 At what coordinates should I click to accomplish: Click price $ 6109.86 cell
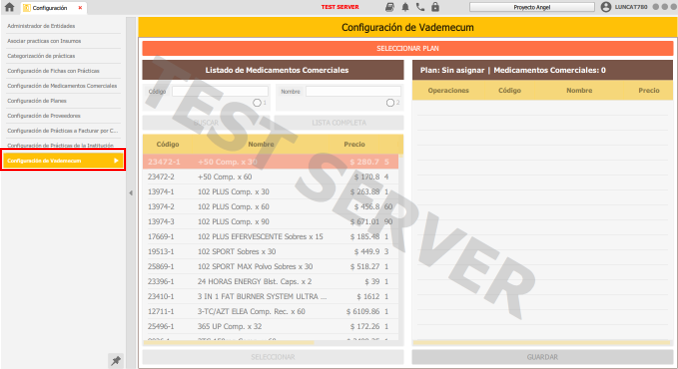[x=363, y=311]
